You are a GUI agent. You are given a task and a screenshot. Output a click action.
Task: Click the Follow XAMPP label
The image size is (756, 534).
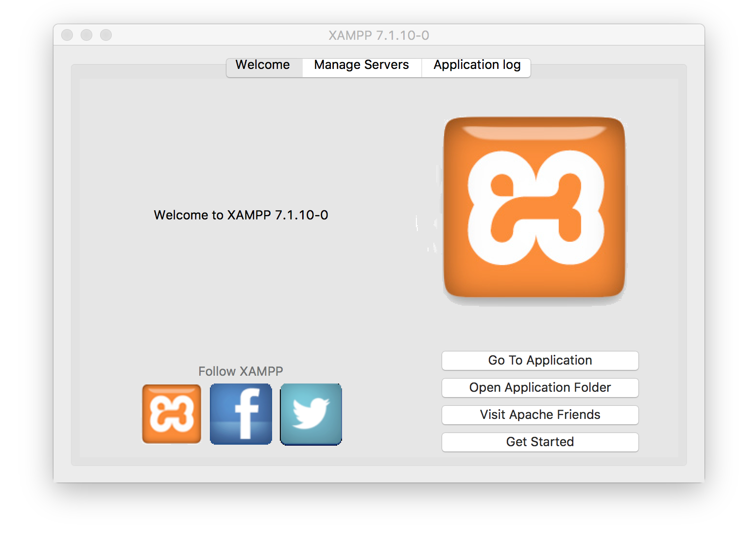coord(241,371)
